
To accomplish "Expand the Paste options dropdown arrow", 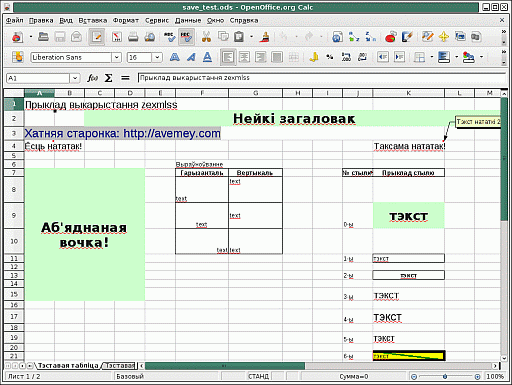I will pos(252,37).
